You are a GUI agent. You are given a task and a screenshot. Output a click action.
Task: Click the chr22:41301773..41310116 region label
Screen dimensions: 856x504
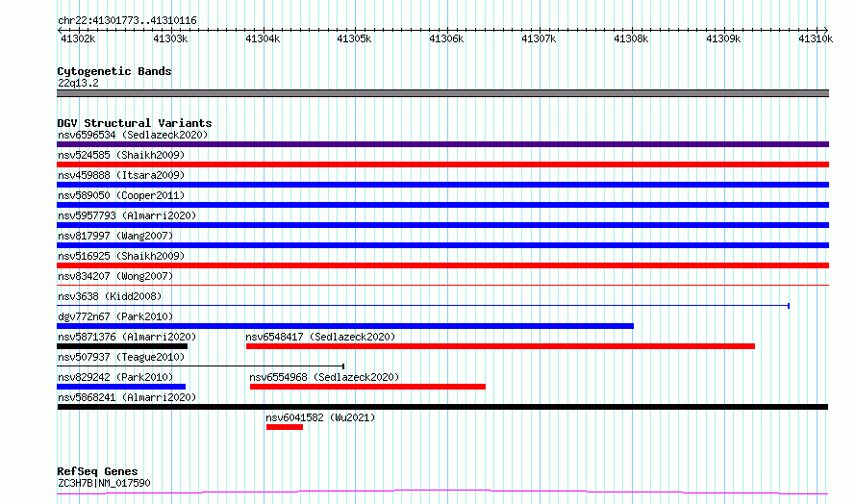(127, 21)
